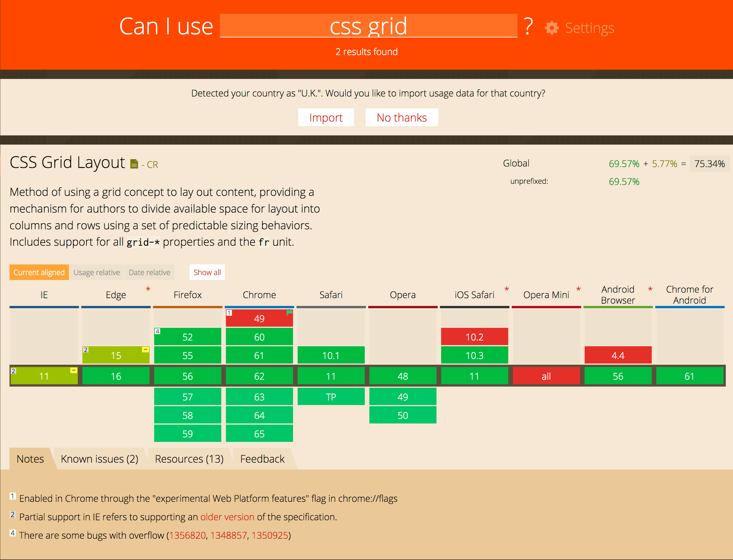This screenshot has width=733, height=560.
Task: Click the 'No thanks' link
Action: coord(403,116)
